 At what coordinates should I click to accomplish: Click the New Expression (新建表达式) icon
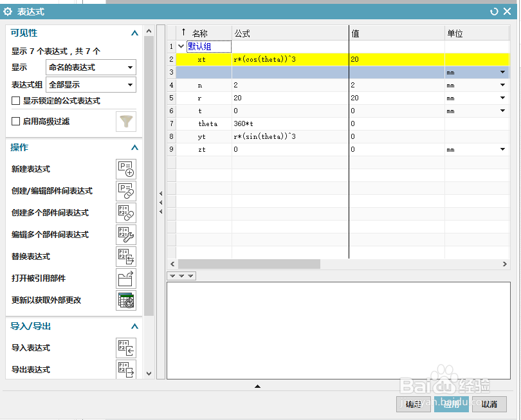[126, 169]
